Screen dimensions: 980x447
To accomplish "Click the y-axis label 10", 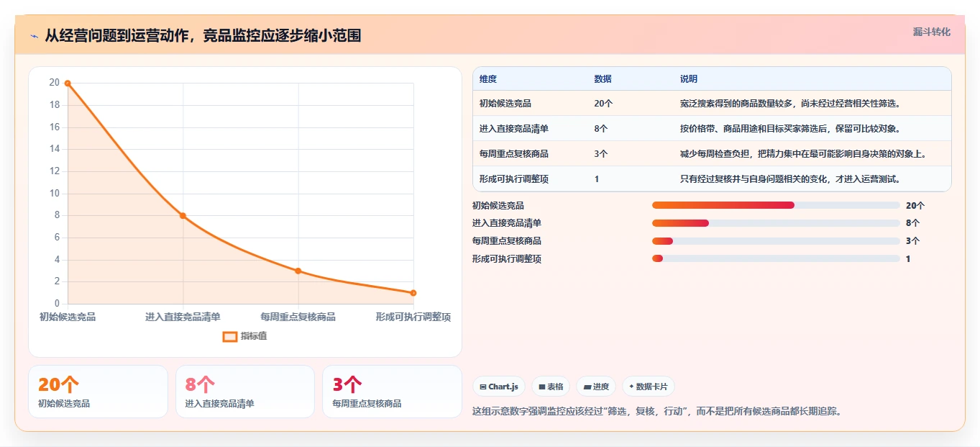I will pyautogui.click(x=54, y=194).
